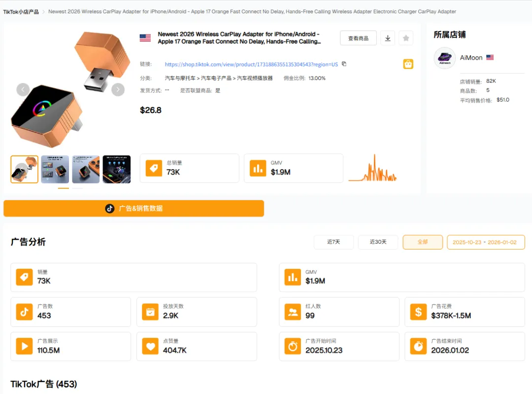Click the product title text
This screenshot has height=394, width=532.
click(239, 37)
